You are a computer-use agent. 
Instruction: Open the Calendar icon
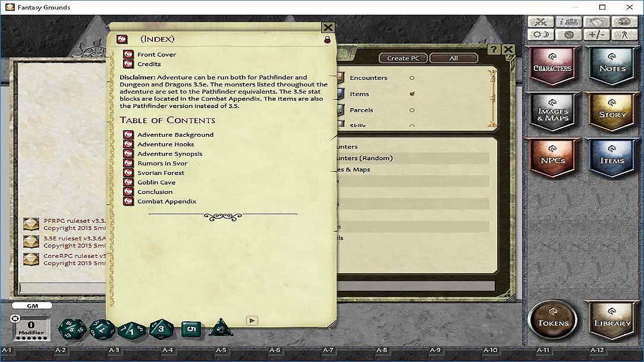coord(597,22)
